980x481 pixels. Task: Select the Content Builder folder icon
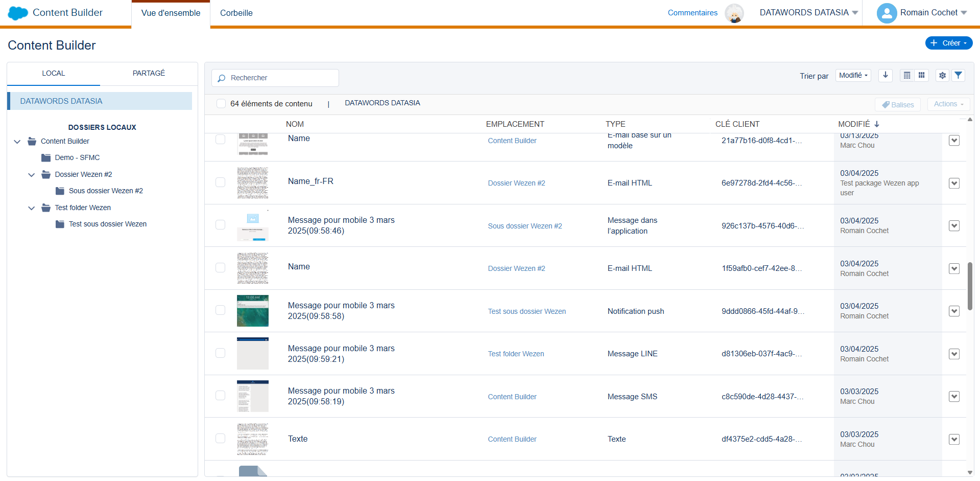32,141
